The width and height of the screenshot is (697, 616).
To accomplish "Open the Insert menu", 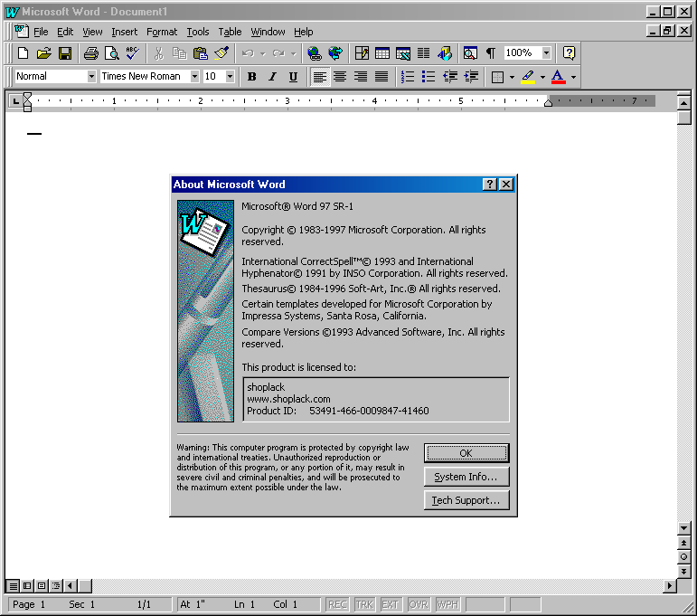I will [x=124, y=32].
